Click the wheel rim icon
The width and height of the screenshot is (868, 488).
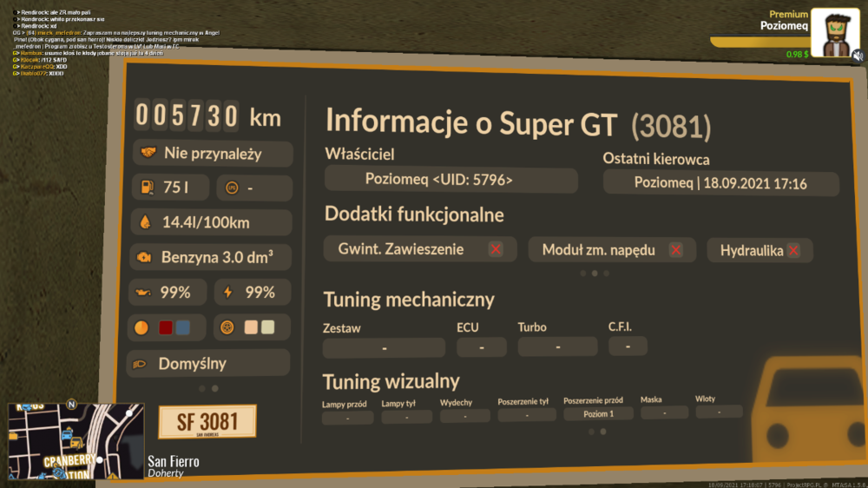[x=227, y=327]
